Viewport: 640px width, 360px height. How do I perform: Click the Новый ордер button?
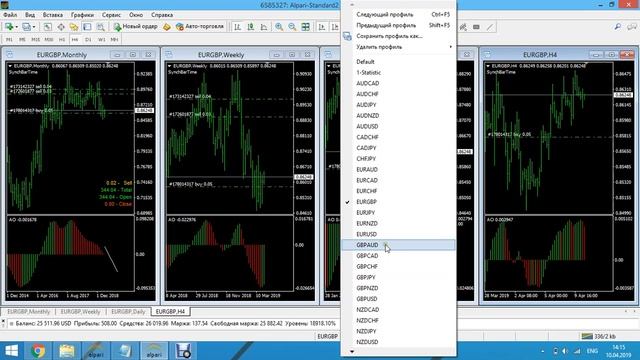point(136,27)
